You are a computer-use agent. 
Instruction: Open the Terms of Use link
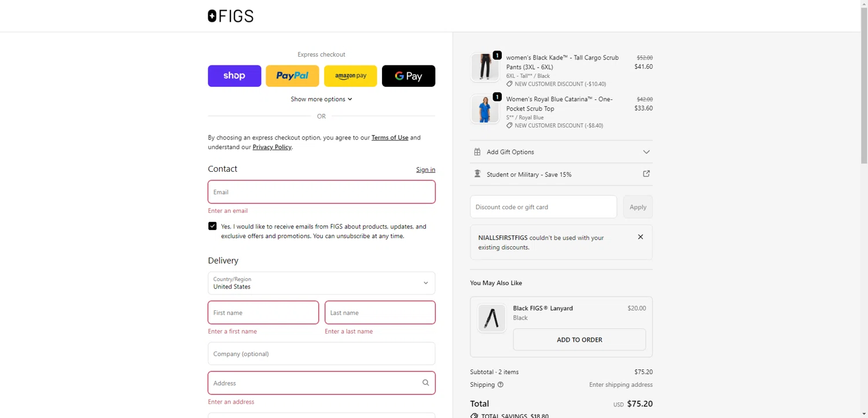(389, 138)
